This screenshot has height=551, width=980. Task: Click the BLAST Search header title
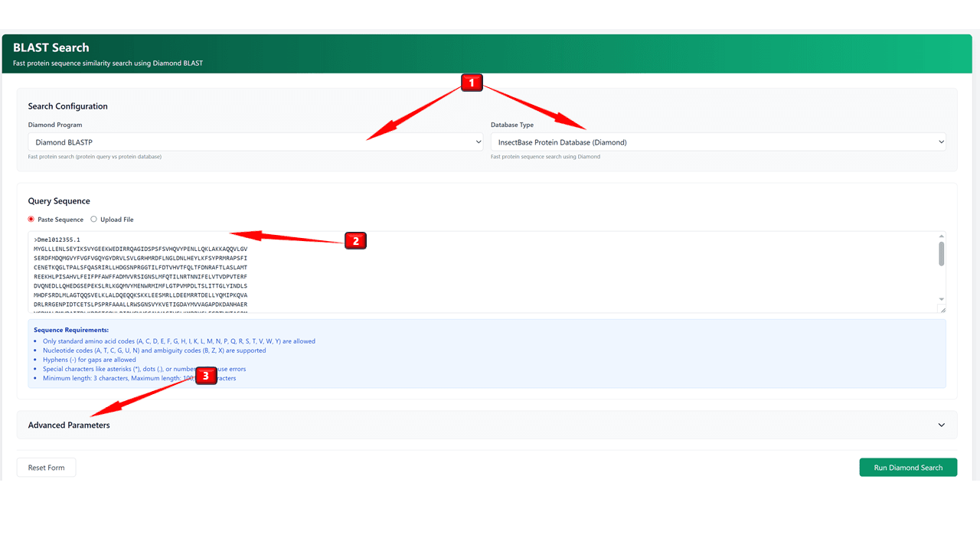coord(51,47)
